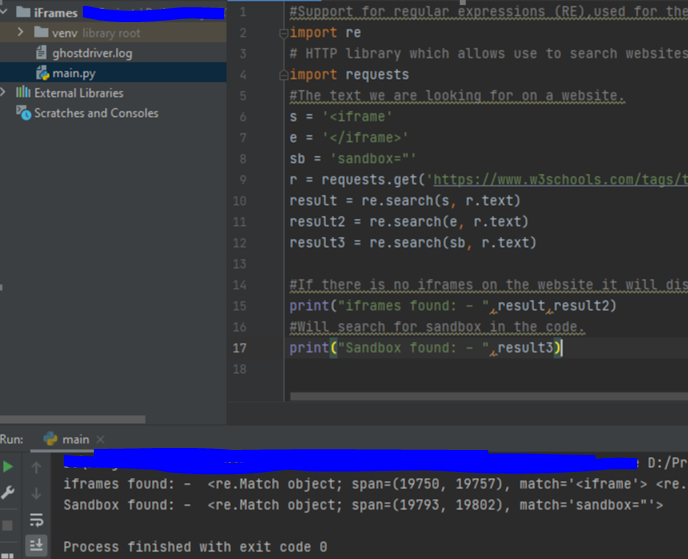Screen dimensions: 688x559
Task: Click line number 17 in gutter
Action: click(240, 348)
